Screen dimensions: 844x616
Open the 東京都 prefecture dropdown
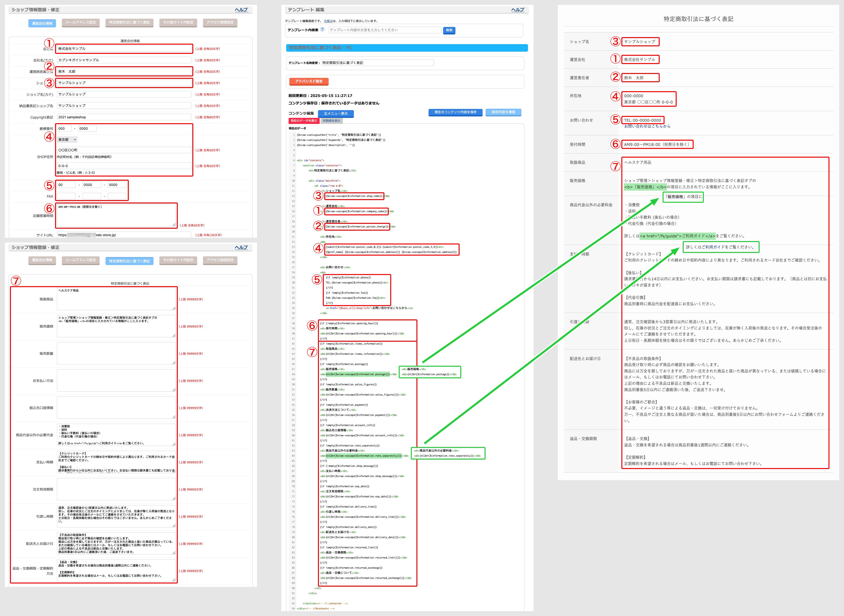67,139
